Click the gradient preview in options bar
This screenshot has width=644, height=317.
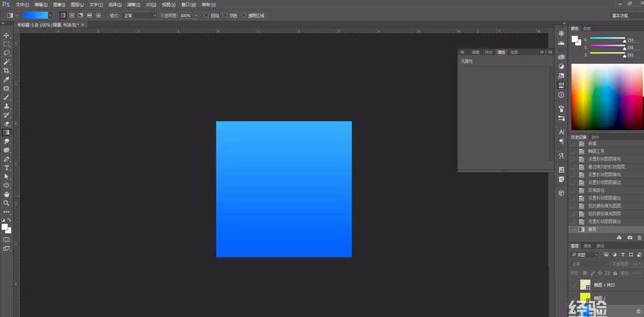pyautogui.click(x=37, y=15)
